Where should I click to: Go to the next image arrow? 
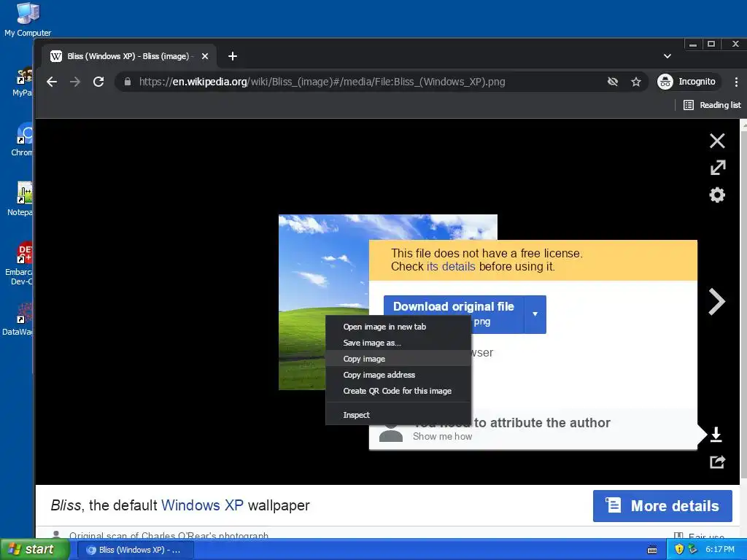pyautogui.click(x=716, y=301)
